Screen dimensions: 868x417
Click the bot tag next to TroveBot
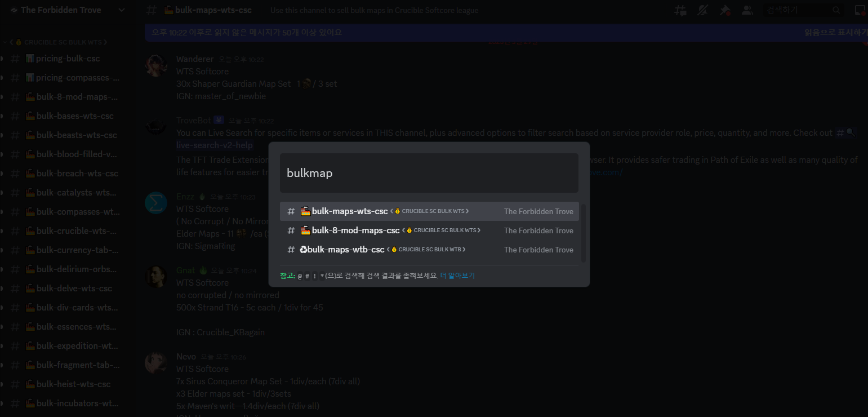click(x=219, y=120)
